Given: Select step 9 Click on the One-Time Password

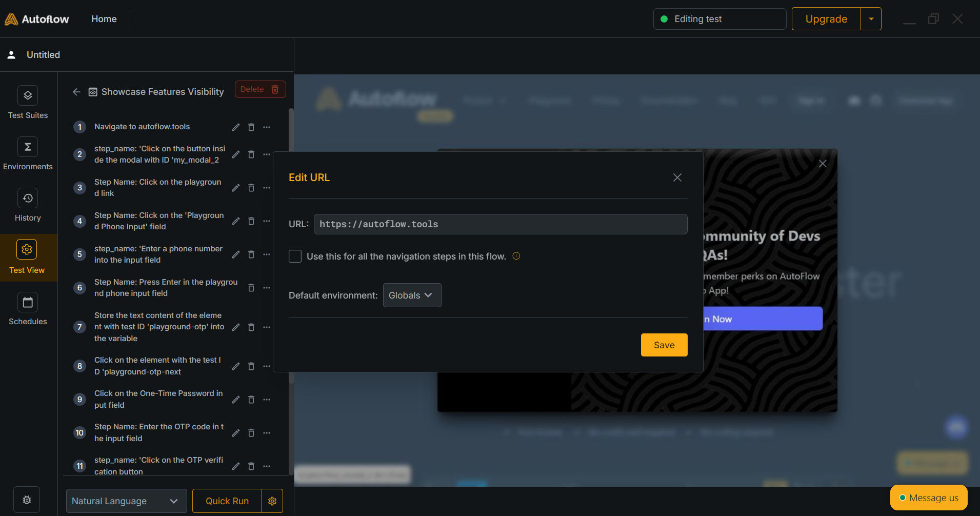Looking at the screenshot, I should tap(158, 399).
